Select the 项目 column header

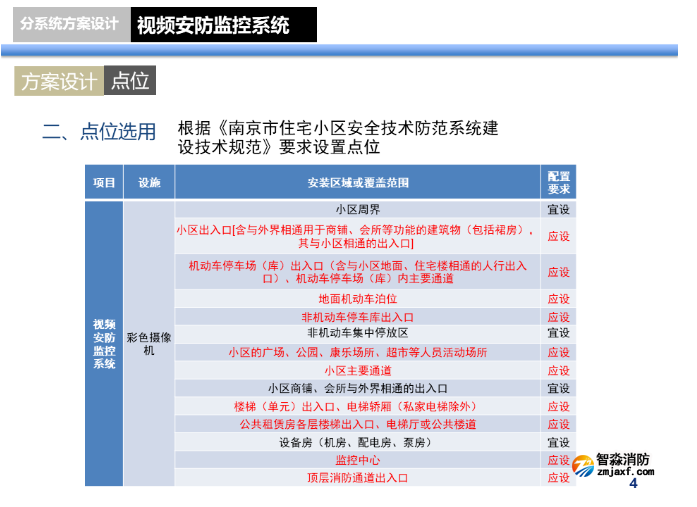coord(104,182)
